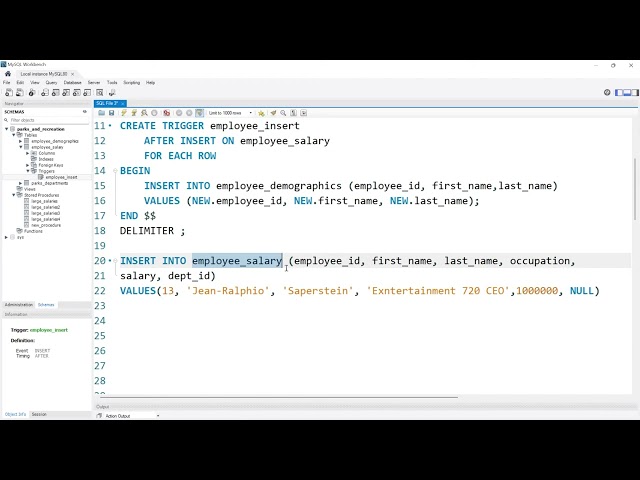Screen dimensions: 640x480
Task: Collapse the parks_and_recreation schema
Action: tap(7, 129)
